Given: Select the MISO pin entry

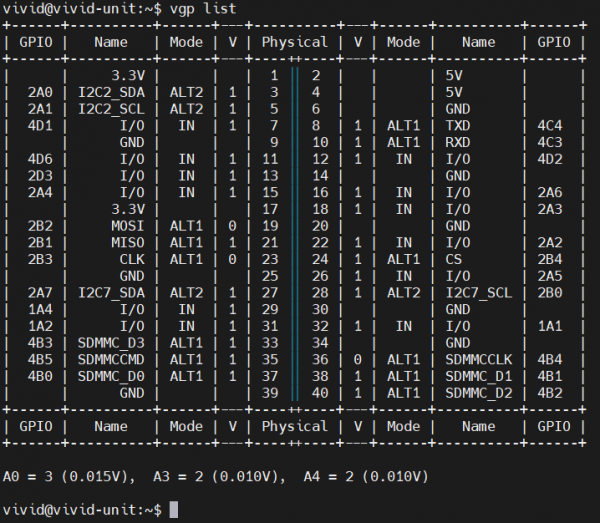Looking at the screenshot, I should [x=131, y=242].
